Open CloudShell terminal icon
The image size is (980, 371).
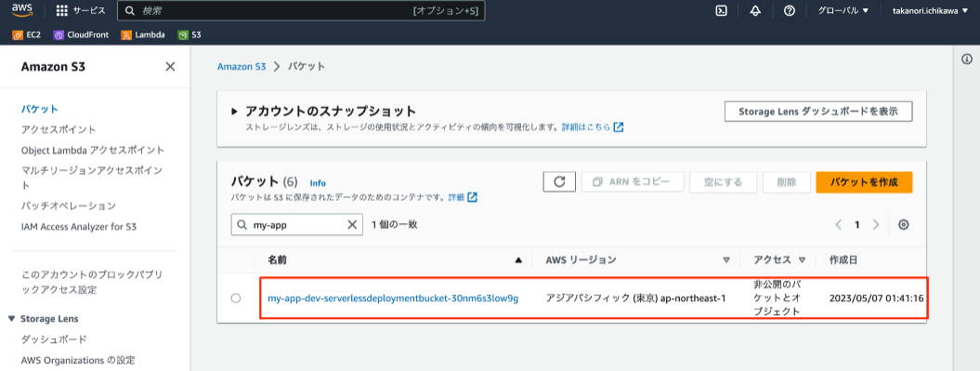721,10
